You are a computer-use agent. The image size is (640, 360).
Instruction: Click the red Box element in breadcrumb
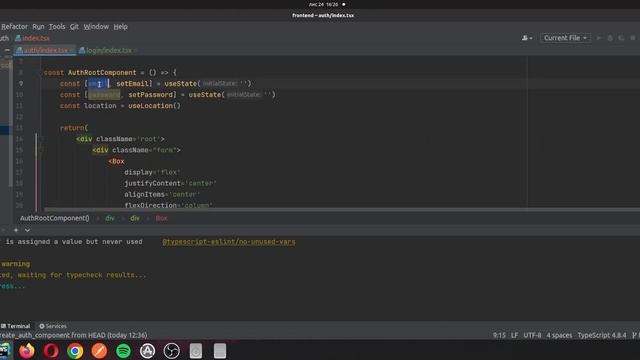tap(162, 218)
